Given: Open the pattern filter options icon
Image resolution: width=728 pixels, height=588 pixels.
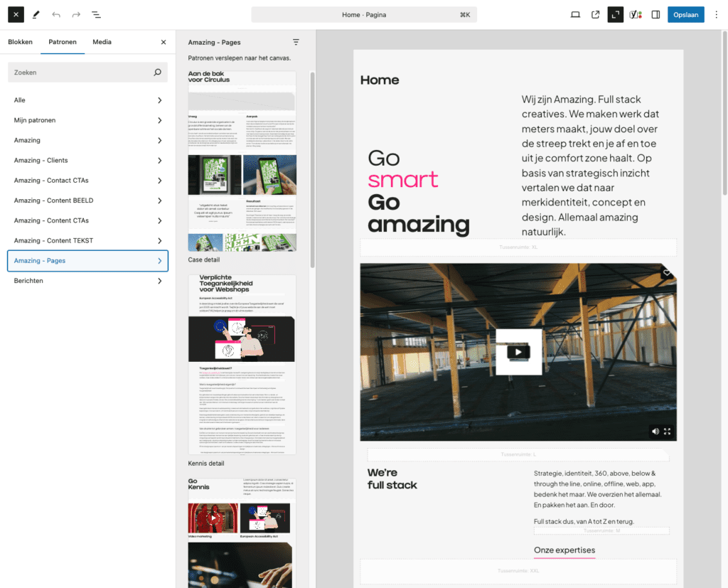Looking at the screenshot, I should 296,42.
